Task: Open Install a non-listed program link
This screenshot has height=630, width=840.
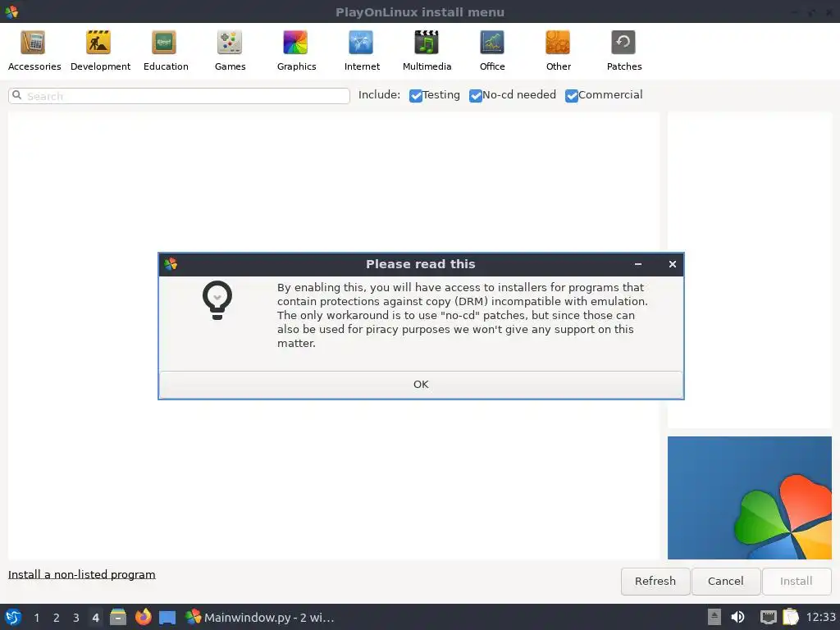Action: click(x=81, y=575)
